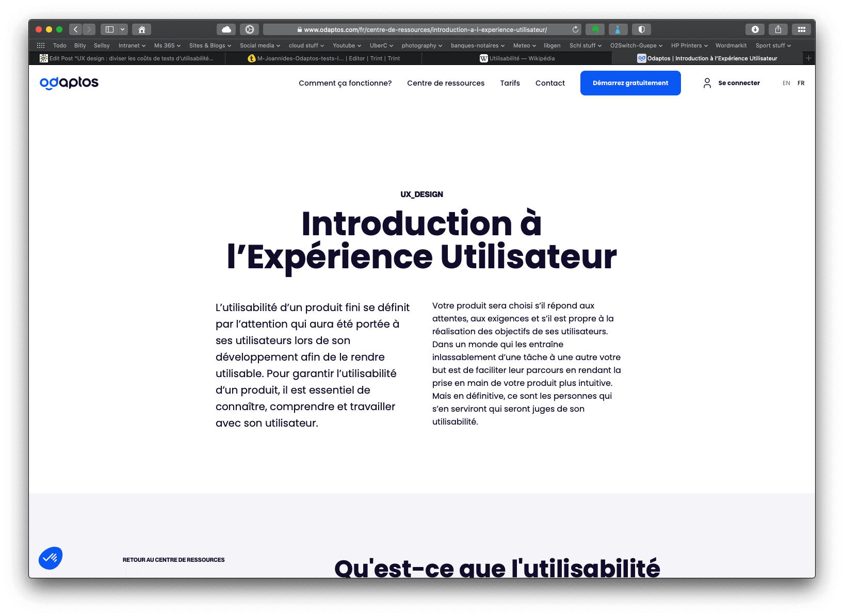The height and width of the screenshot is (616, 844).
Task: Open Comment ça fonctionne? page
Action: 345,83
